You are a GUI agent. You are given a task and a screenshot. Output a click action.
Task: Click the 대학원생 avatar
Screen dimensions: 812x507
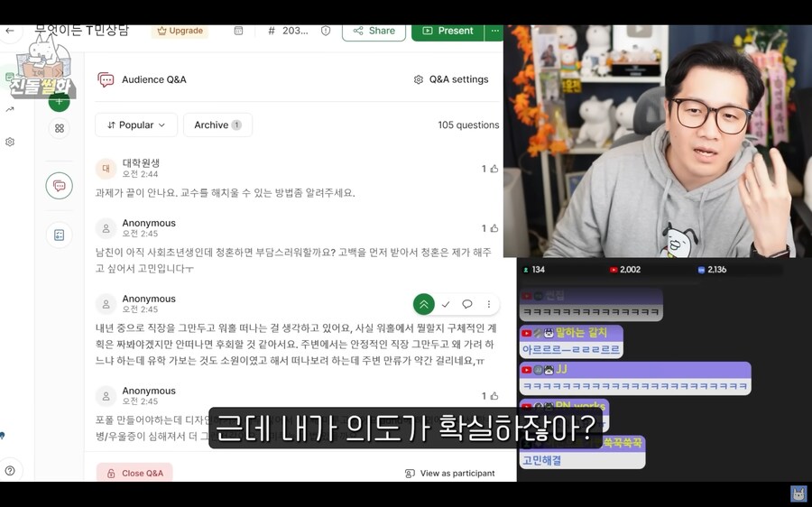106,169
